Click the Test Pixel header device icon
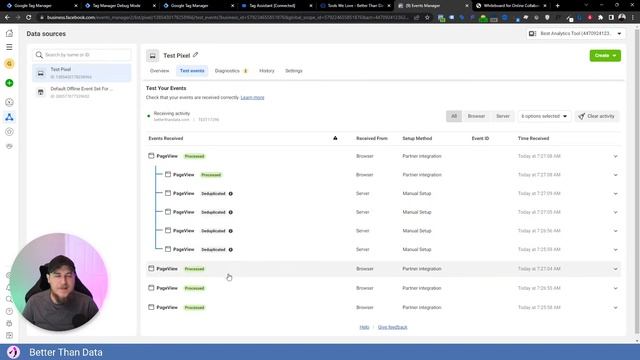The height and width of the screenshot is (360, 640). 153,56
